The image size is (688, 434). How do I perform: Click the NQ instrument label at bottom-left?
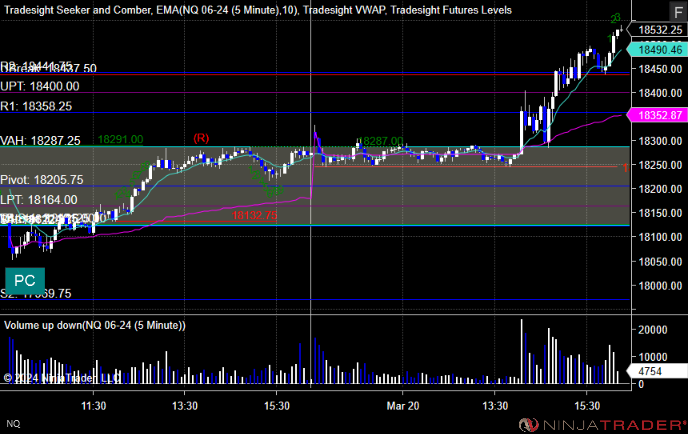click(x=13, y=424)
